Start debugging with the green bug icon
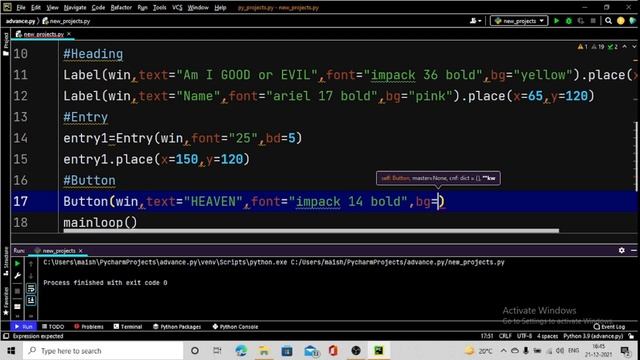The height and width of the screenshot is (360, 640). click(x=569, y=21)
